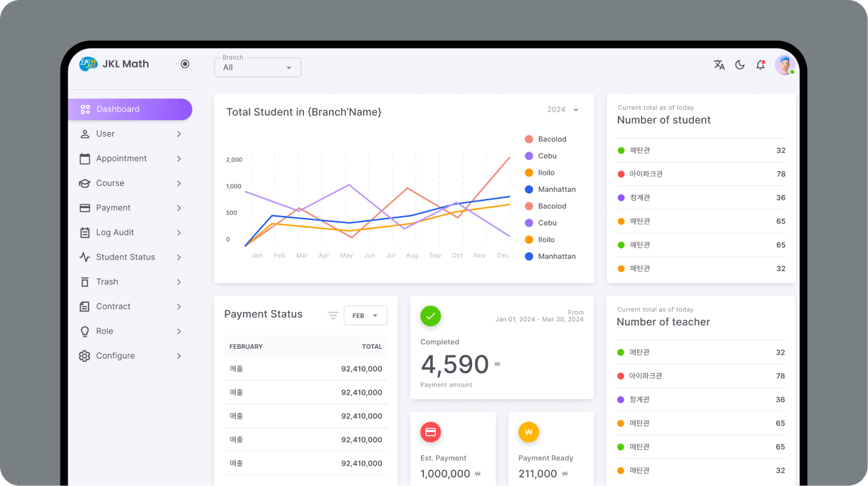Open the 2024 year dropdown on the chart
The width and height of the screenshot is (868, 486).
[562, 110]
